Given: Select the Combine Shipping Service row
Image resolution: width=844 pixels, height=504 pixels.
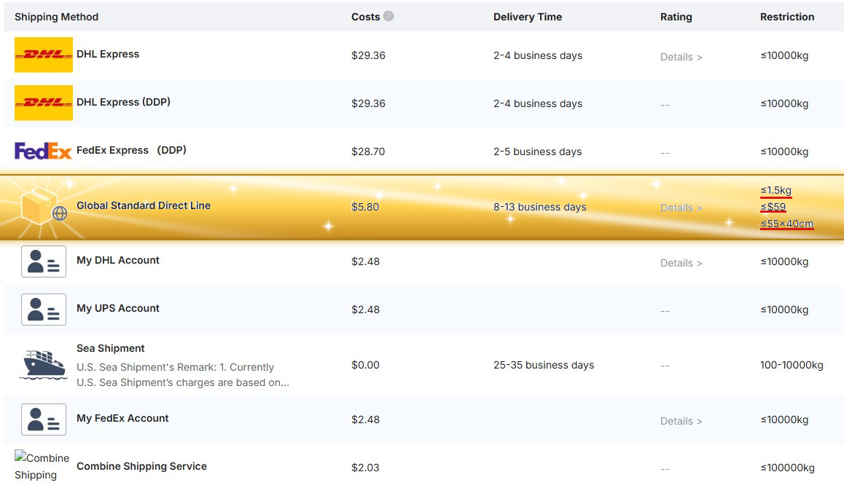Looking at the screenshot, I should click(423, 468).
